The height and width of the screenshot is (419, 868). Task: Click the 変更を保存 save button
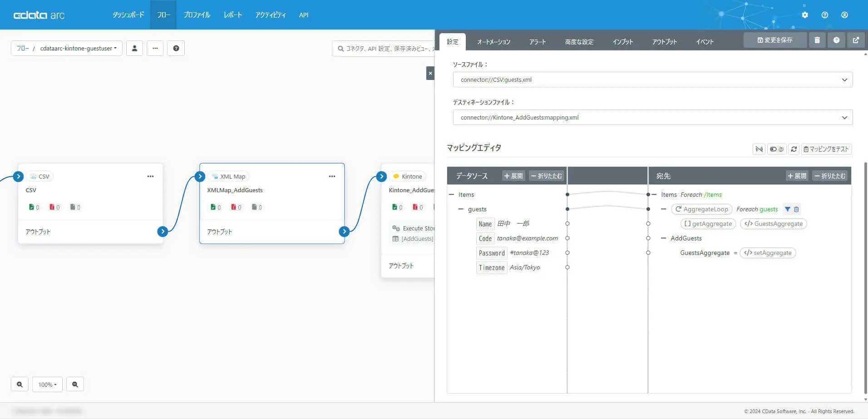tap(775, 40)
